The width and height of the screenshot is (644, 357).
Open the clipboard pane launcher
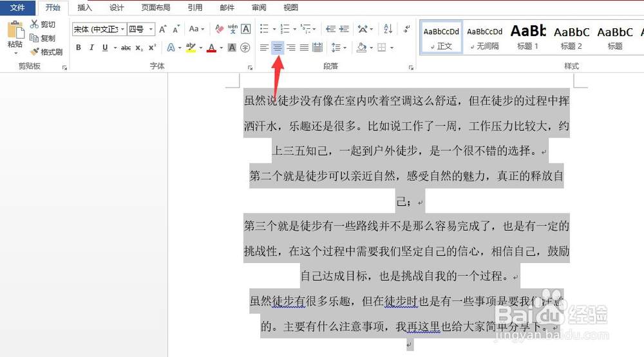pos(64,68)
